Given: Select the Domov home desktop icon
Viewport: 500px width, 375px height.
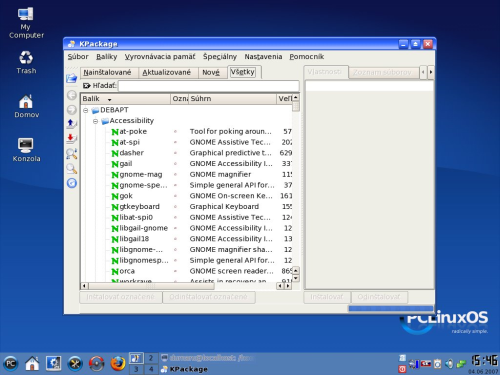Looking at the screenshot, I should point(26,106).
